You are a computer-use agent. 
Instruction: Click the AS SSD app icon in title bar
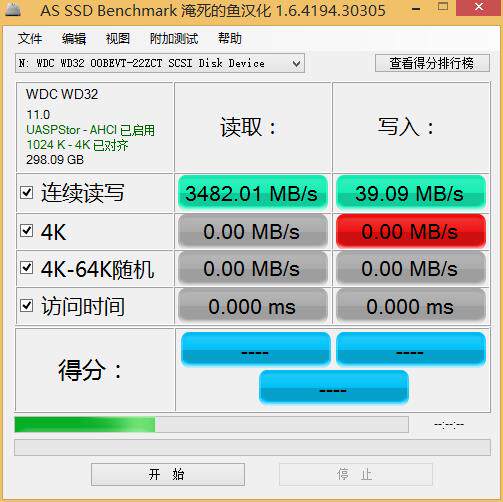(13, 8)
